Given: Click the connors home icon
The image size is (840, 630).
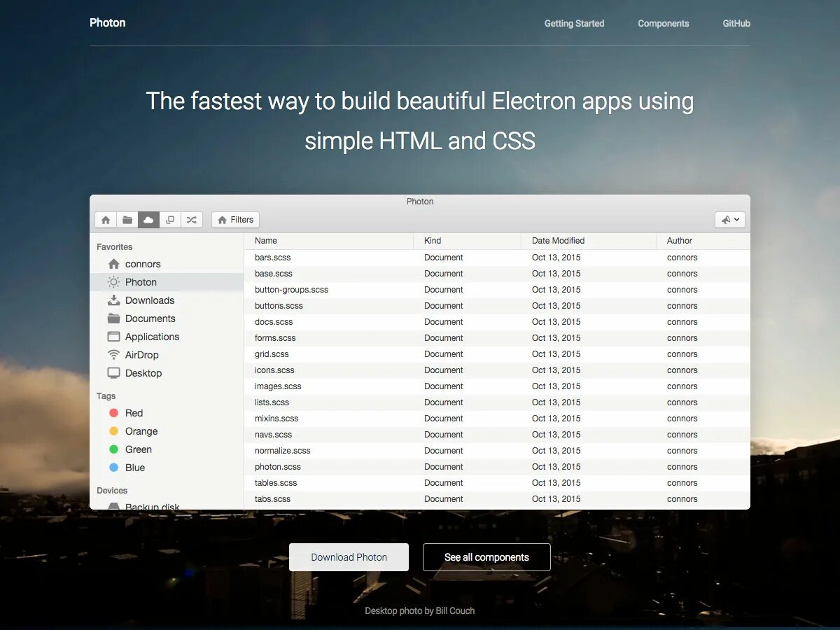Looking at the screenshot, I should [x=113, y=264].
